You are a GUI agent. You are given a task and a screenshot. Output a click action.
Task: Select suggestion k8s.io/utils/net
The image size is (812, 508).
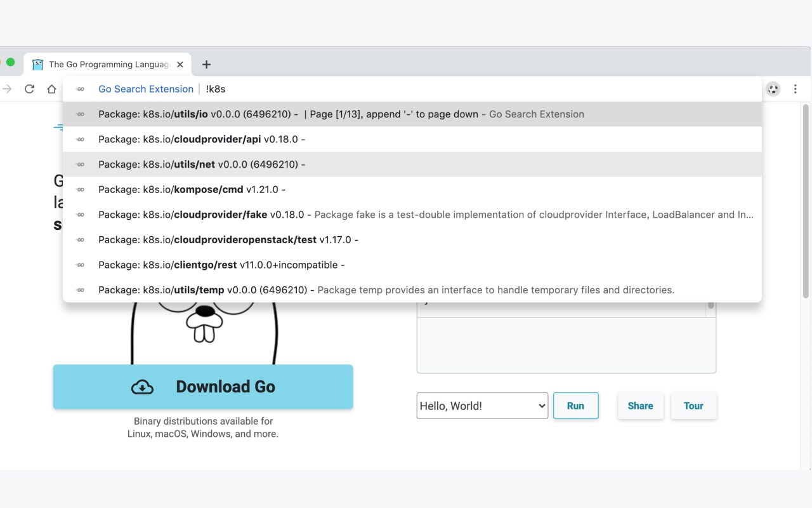(412, 164)
